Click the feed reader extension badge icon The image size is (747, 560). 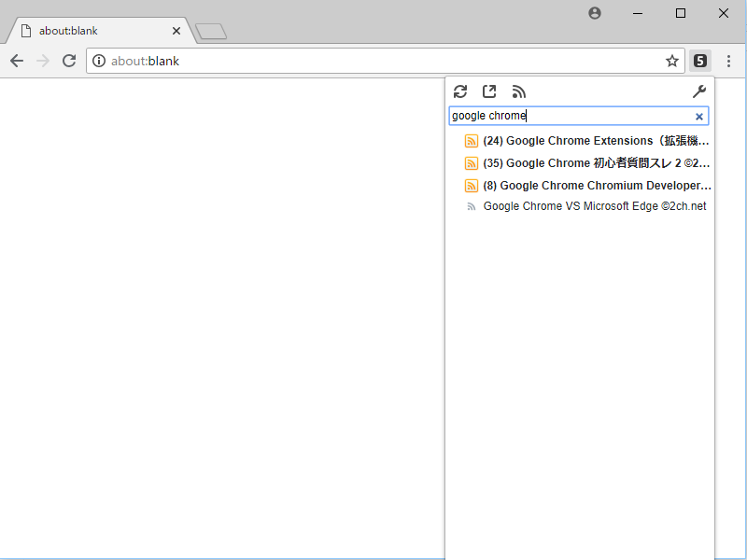(699, 61)
